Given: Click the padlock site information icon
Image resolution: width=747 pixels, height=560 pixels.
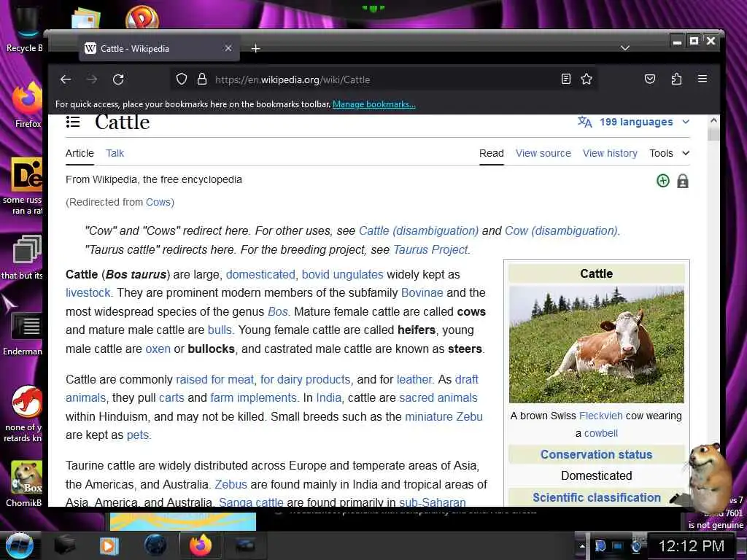Looking at the screenshot, I should tap(202, 79).
